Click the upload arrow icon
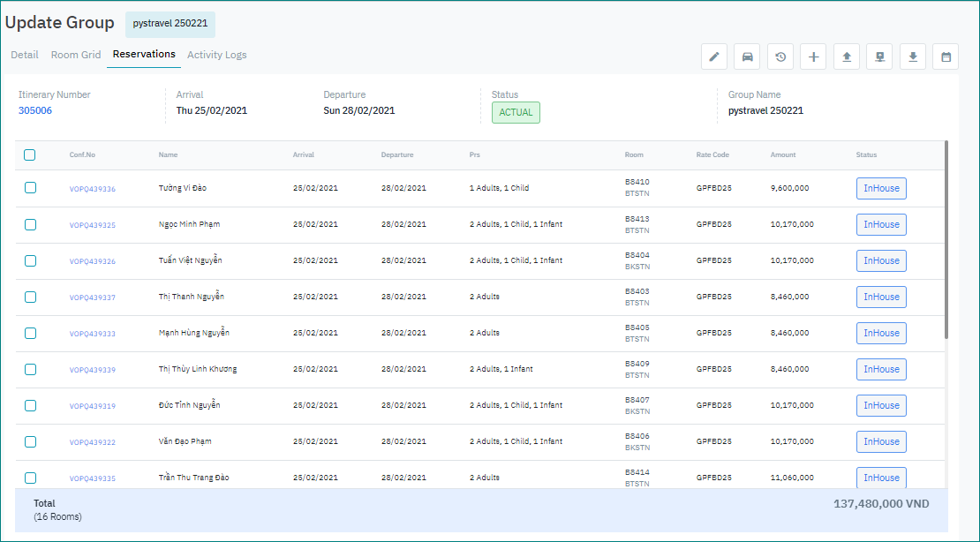The height and width of the screenshot is (542, 980). pos(847,56)
